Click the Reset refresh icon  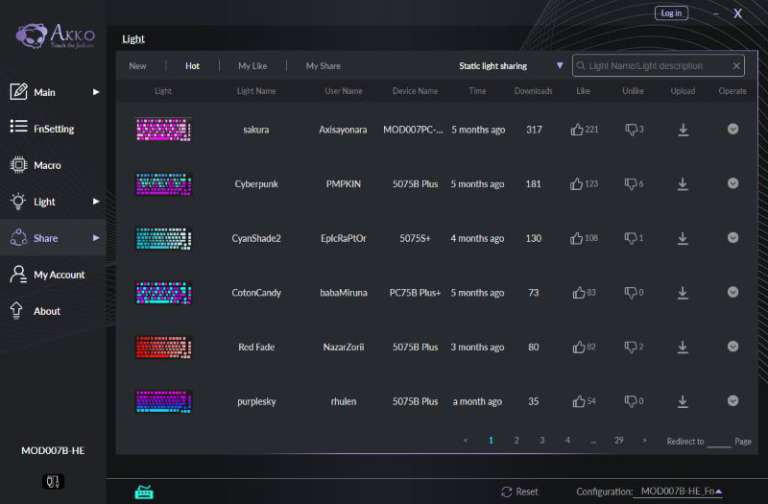507,492
